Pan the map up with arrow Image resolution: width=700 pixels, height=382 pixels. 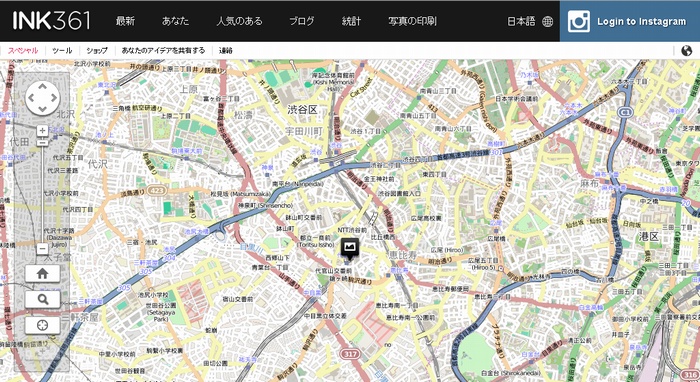coord(42,87)
